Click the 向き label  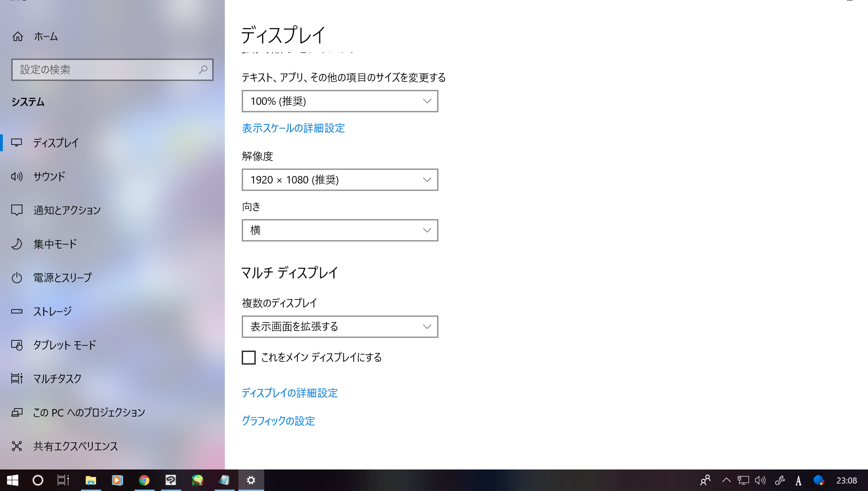(251, 207)
